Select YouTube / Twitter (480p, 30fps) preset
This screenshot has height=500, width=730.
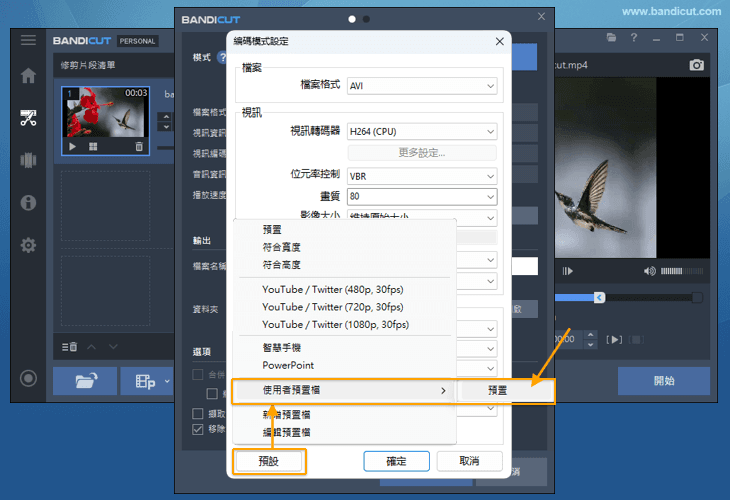point(332,289)
